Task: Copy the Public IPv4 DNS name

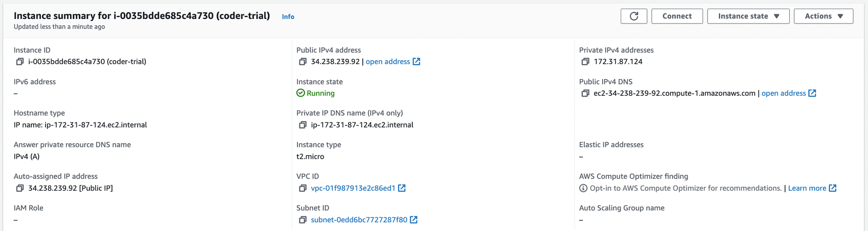Action: pyautogui.click(x=585, y=93)
